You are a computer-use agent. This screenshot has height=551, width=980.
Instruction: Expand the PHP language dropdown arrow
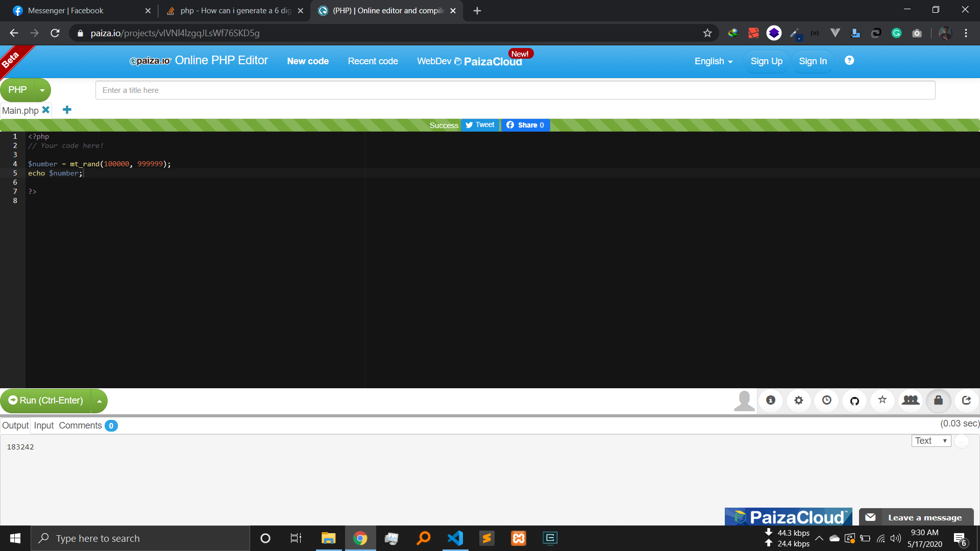point(42,90)
